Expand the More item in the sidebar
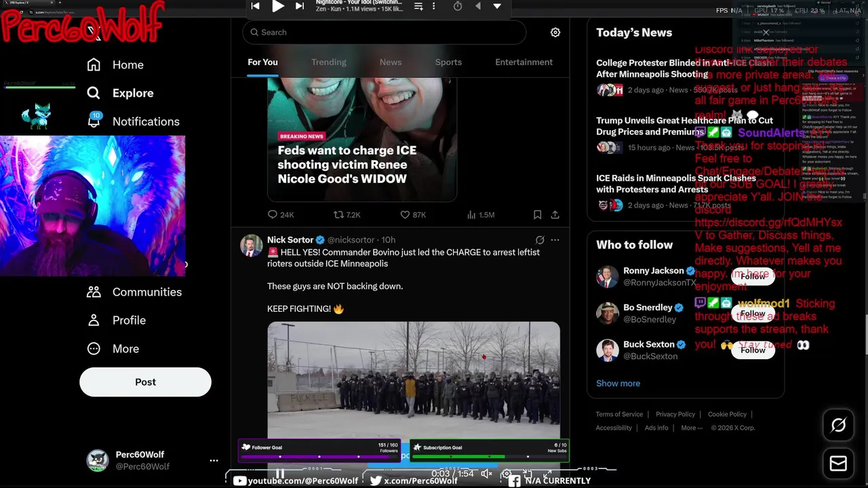Image resolution: width=868 pixels, height=488 pixels. (113, 348)
